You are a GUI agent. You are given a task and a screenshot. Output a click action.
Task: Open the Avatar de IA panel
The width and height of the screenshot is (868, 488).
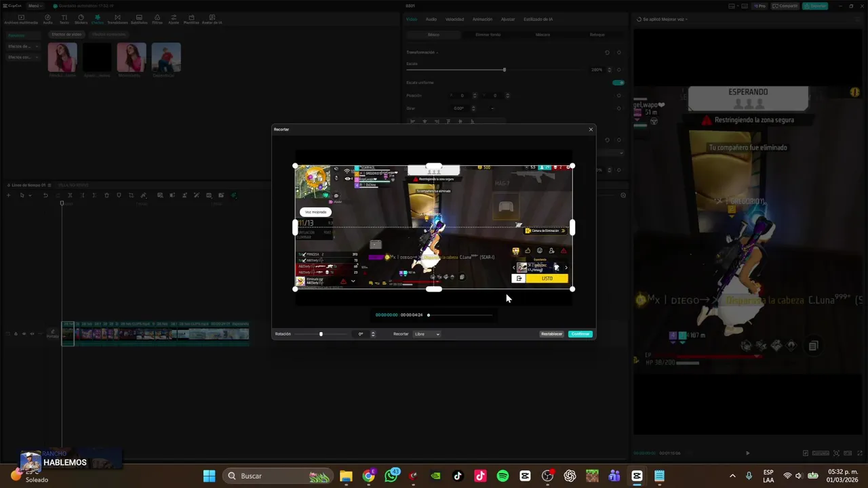tap(212, 19)
